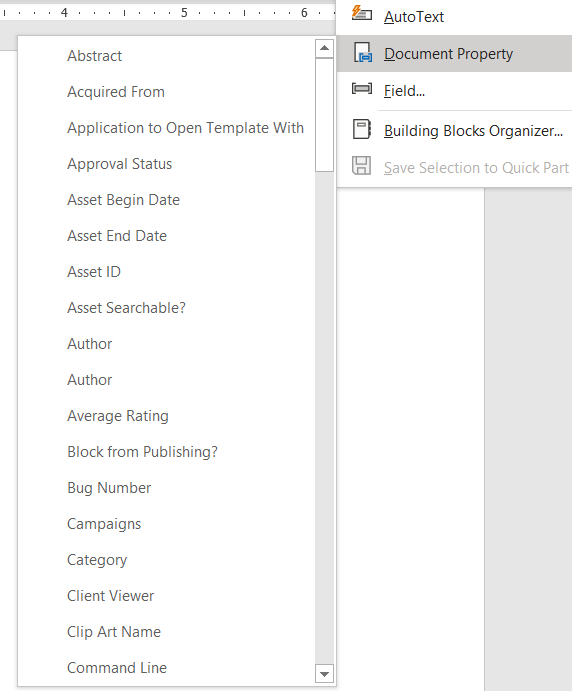Choose the Average Rating property

(167, 416)
